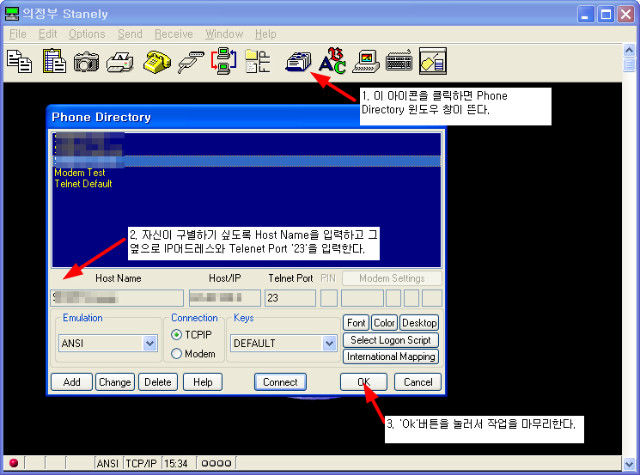The width and height of the screenshot is (640, 475).
Task: Click the vertical scrollbar up arrow
Action: pyautogui.click(x=629, y=50)
